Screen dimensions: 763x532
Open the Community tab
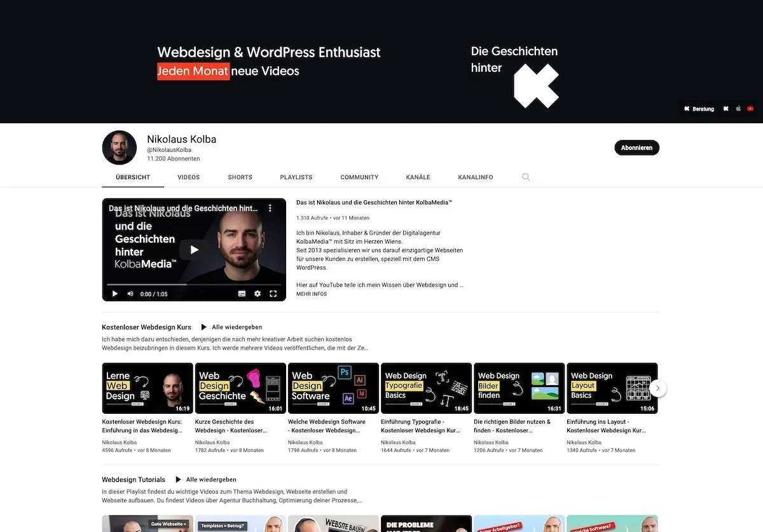[x=359, y=177]
